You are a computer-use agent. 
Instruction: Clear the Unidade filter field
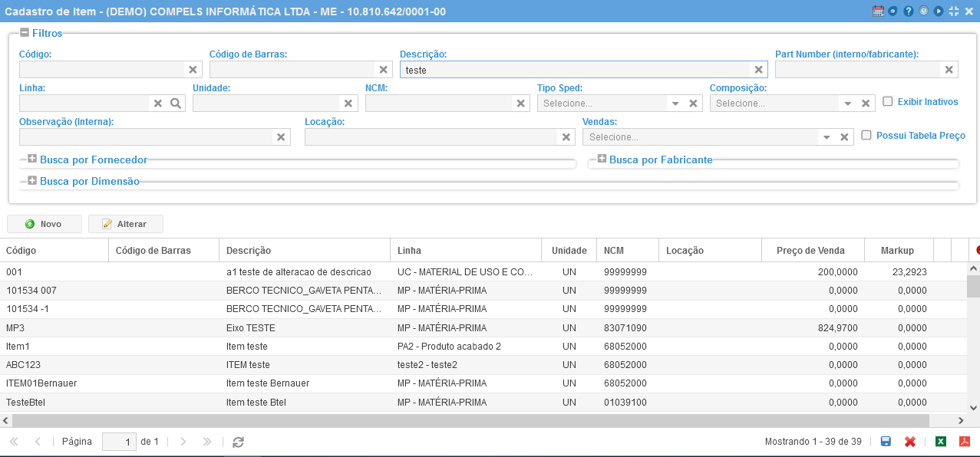point(348,104)
